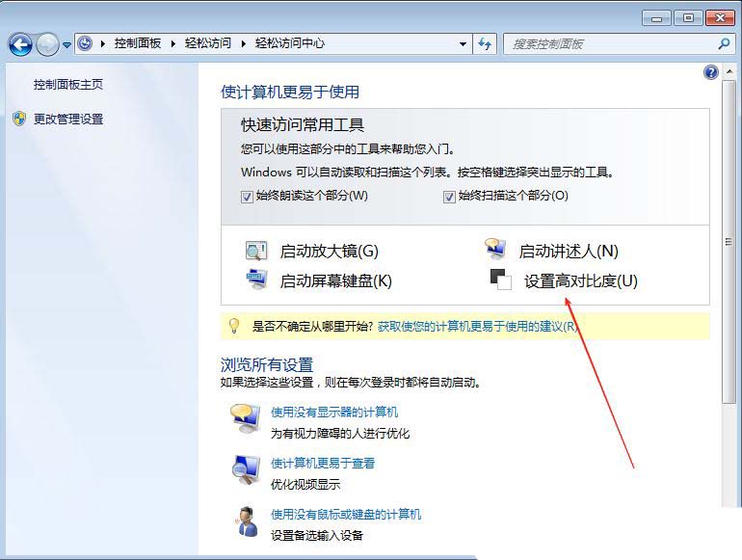Go to 控制面板主页 in the sidebar
The height and width of the screenshot is (560, 742).
pos(68,85)
